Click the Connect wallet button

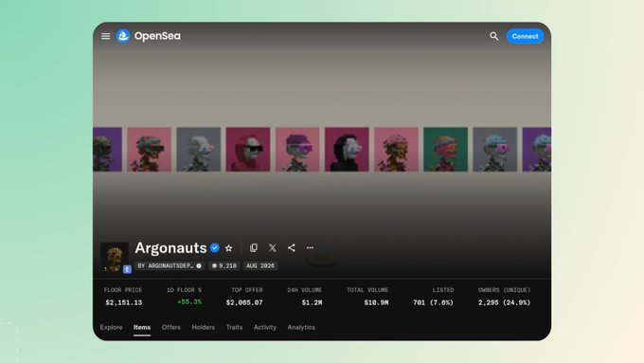click(525, 36)
